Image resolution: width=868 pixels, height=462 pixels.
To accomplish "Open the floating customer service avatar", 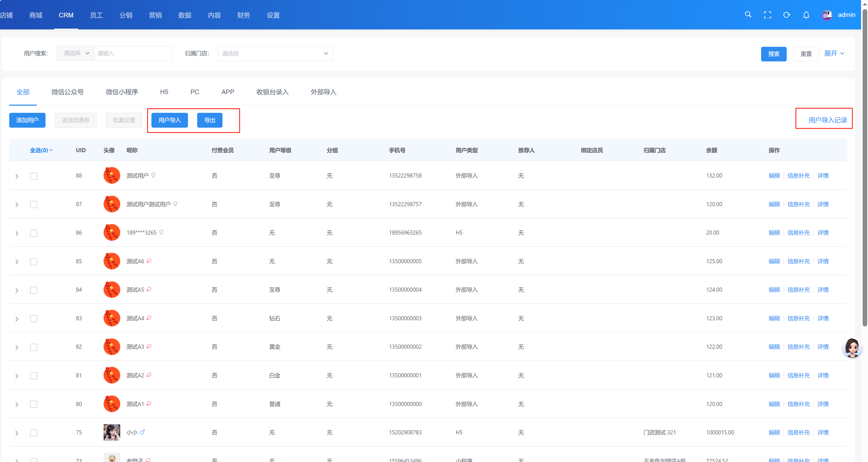I will (852, 347).
